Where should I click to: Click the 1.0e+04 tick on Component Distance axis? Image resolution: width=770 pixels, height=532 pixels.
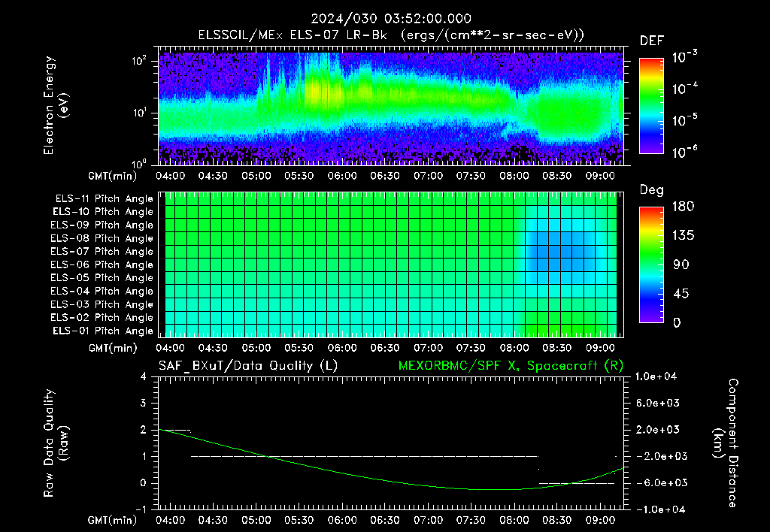(x=656, y=376)
